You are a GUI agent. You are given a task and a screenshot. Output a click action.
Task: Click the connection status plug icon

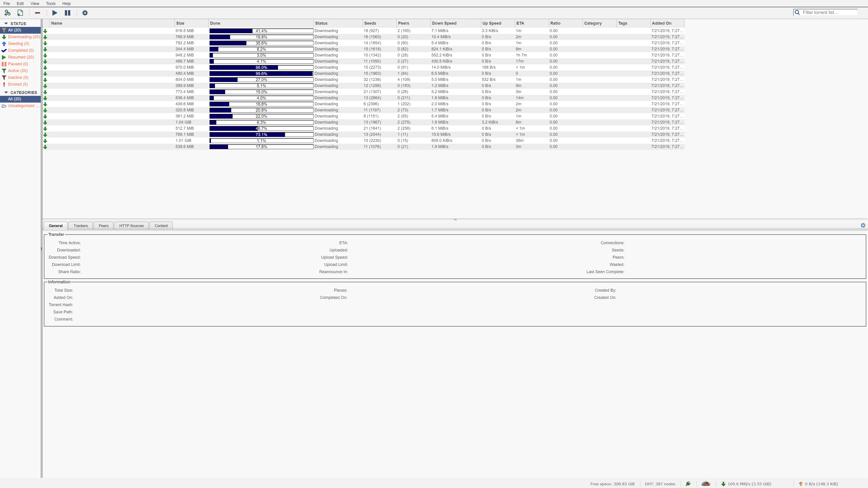(688, 484)
